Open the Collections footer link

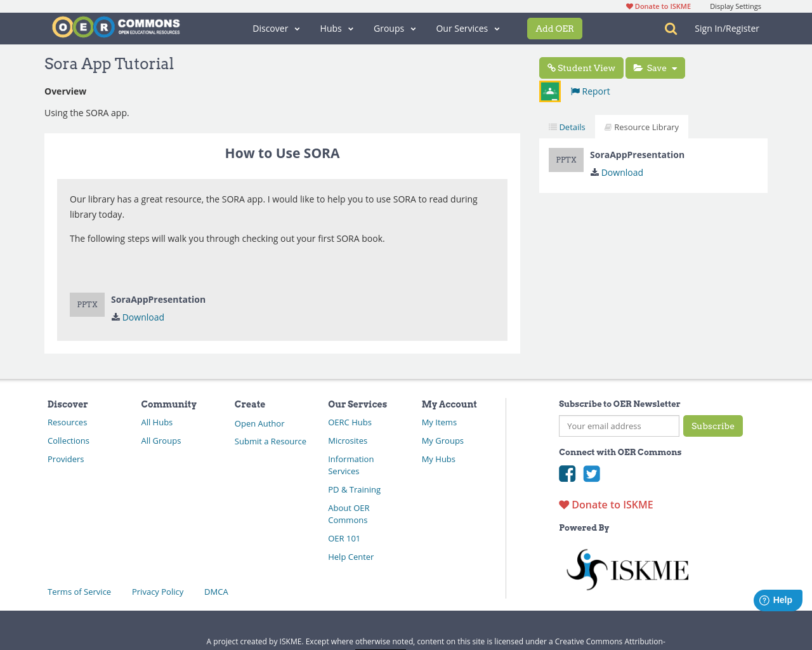tap(69, 441)
